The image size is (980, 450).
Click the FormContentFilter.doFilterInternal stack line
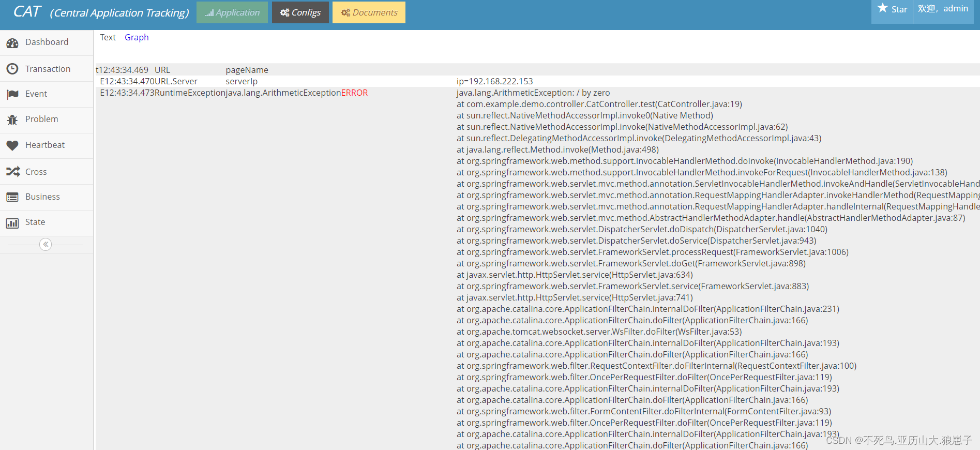pyautogui.click(x=644, y=412)
